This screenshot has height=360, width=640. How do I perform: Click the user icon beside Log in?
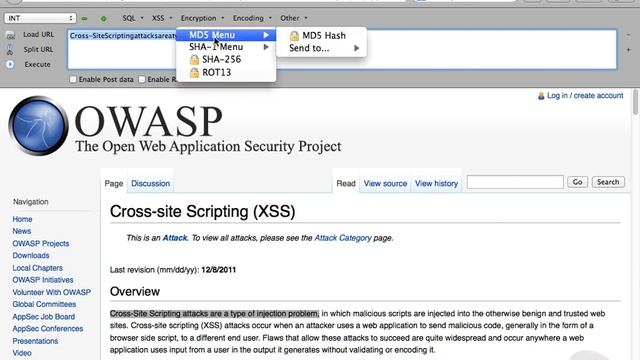click(x=541, y=96)
